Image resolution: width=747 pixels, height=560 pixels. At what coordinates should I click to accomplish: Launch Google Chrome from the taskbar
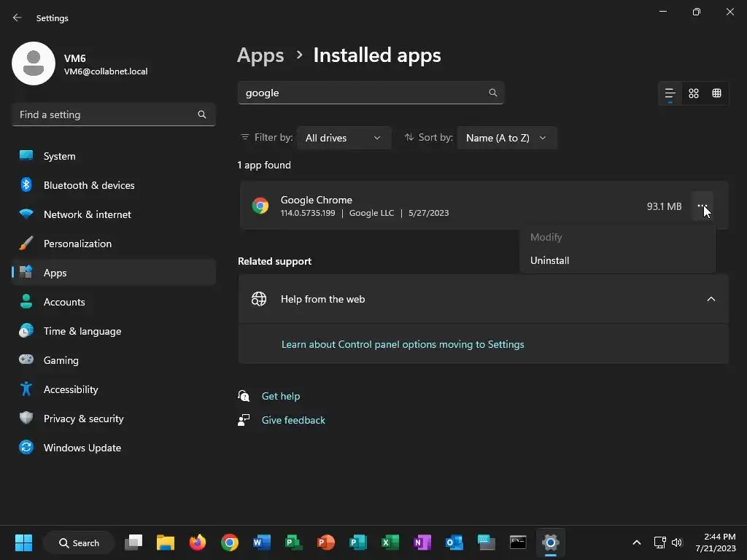point(230,542)
